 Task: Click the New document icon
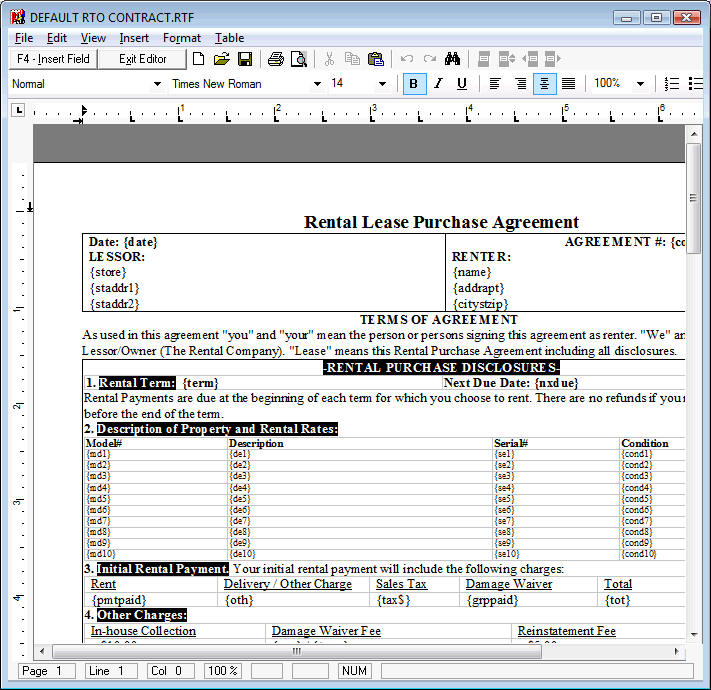(198, 59)
